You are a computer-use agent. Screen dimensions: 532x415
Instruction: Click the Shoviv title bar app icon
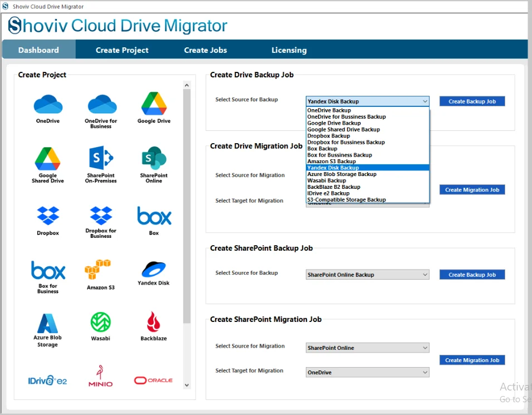tap(6, 7)
